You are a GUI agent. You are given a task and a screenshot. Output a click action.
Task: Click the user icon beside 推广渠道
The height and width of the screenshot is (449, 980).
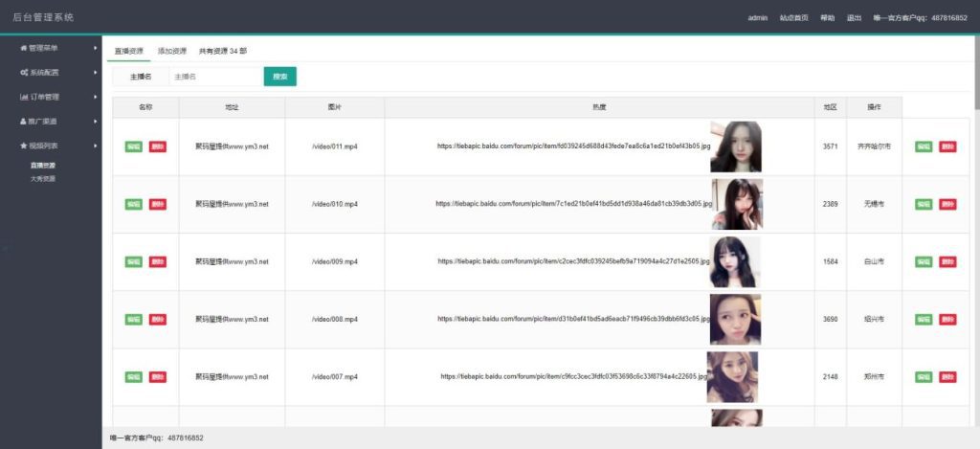point(24,122)
